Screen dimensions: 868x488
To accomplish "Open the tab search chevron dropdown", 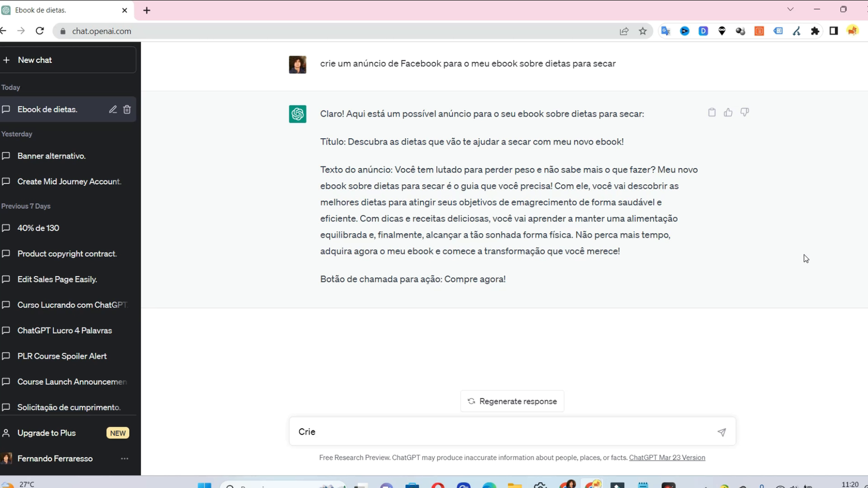I will pos(790,9).
